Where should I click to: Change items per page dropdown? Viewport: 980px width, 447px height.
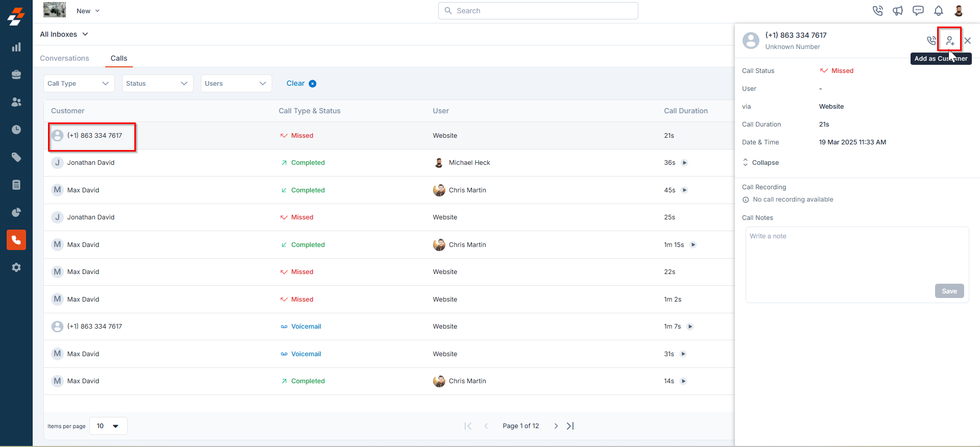(108, 426)
